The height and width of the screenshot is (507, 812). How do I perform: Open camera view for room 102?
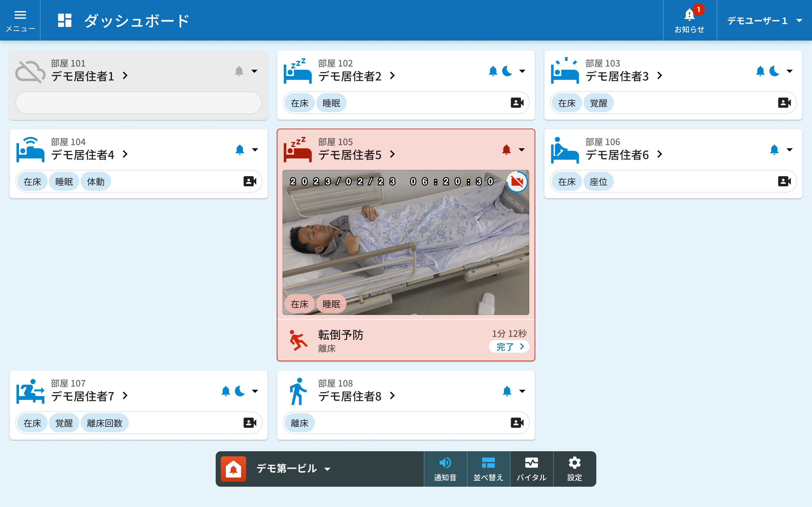(x=517, y=103)
